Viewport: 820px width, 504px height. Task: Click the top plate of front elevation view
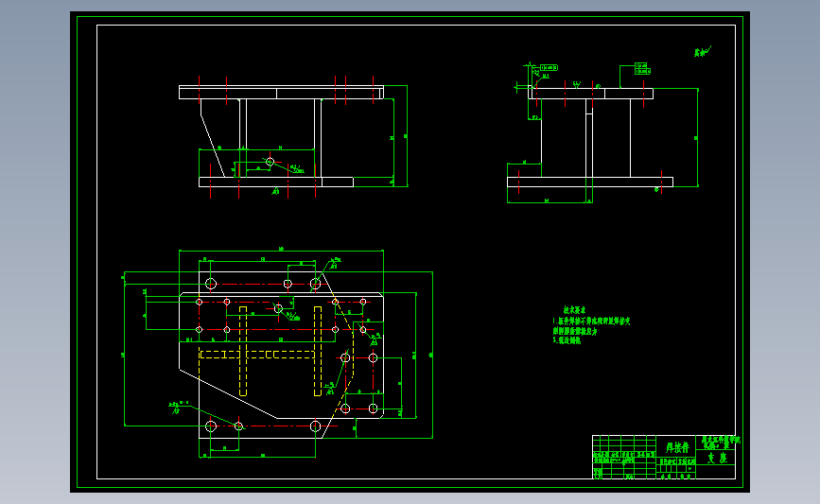281,93
